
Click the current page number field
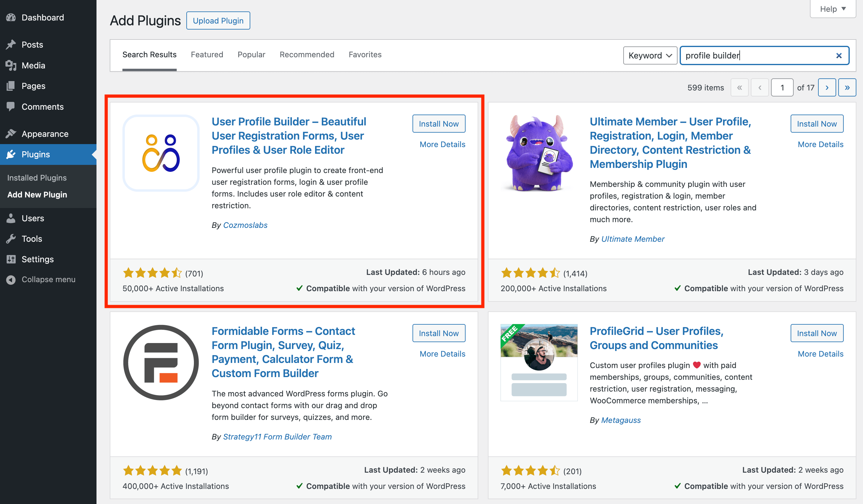[x=782, y=88]
